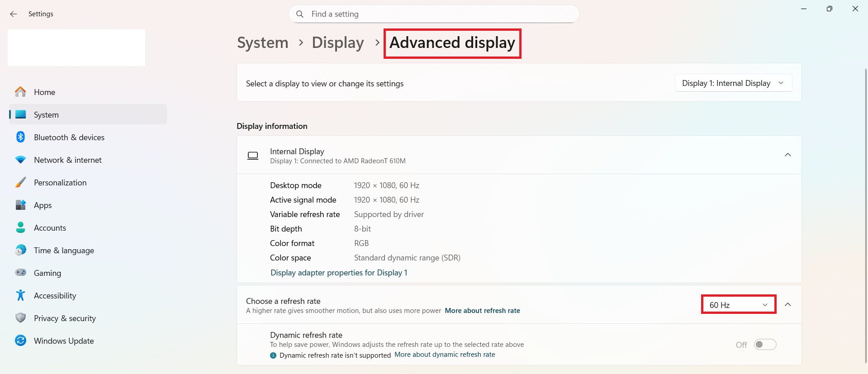Click the Supported by driver text

(x=389, y=214)
